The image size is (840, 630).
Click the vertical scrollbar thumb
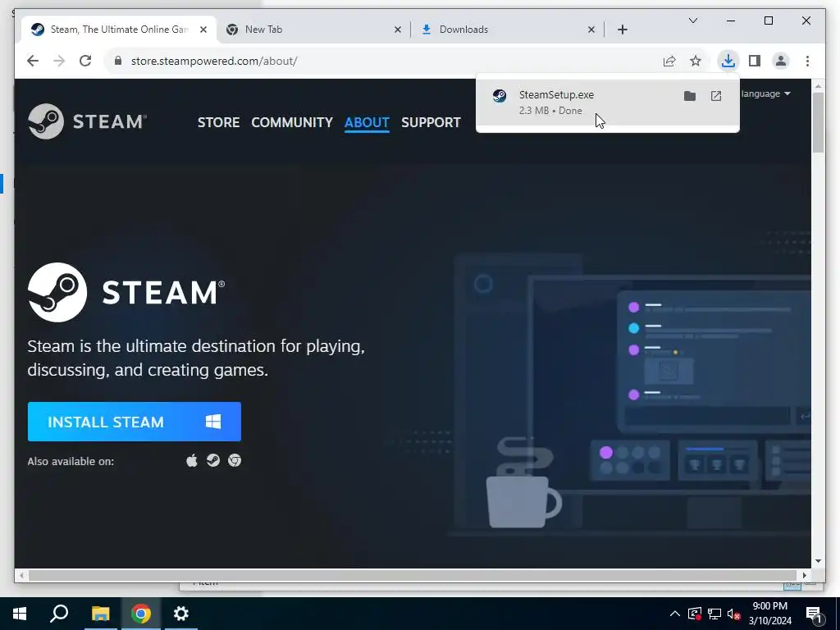[818, 123]
